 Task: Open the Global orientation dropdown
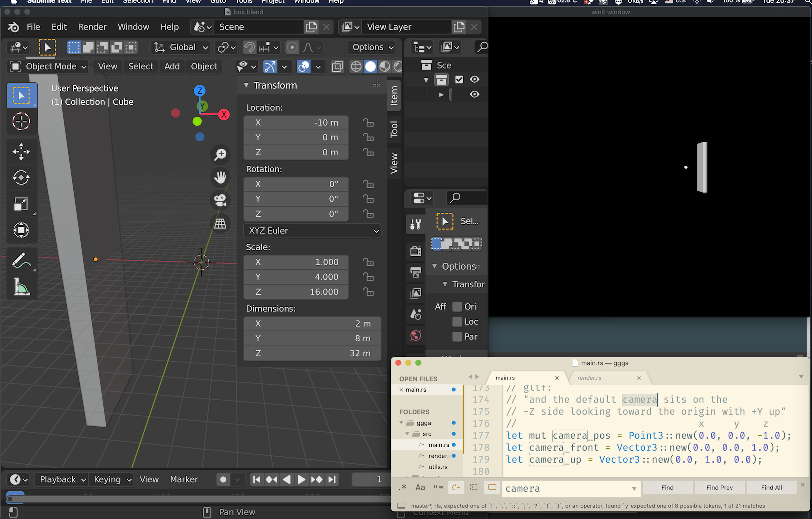point(180,47)
